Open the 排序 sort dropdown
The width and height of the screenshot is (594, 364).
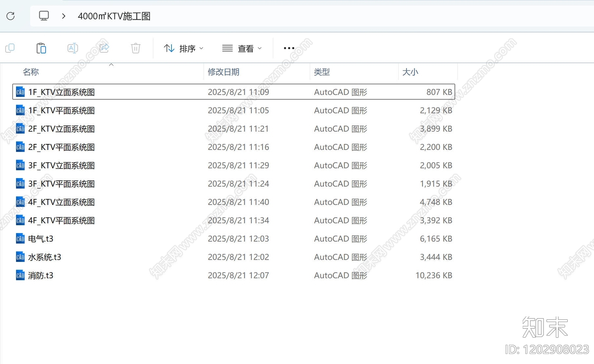coord(184,48)
